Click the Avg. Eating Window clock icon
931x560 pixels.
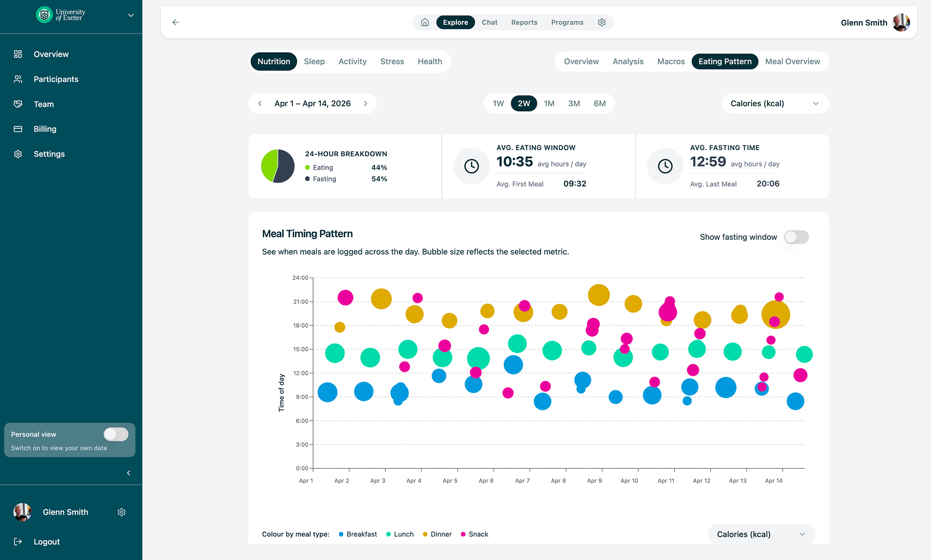coord(471,166)
